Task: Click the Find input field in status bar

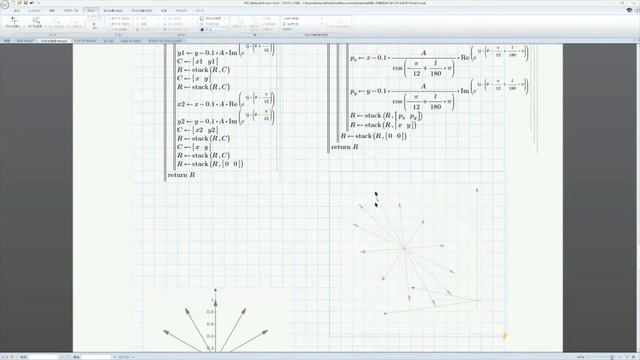Action: [x=43, y=357]
